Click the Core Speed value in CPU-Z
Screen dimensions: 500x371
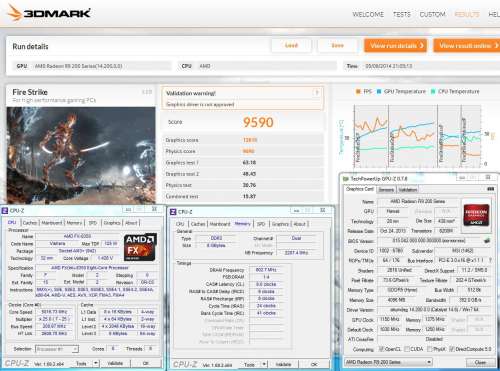[x=54, y=312]
